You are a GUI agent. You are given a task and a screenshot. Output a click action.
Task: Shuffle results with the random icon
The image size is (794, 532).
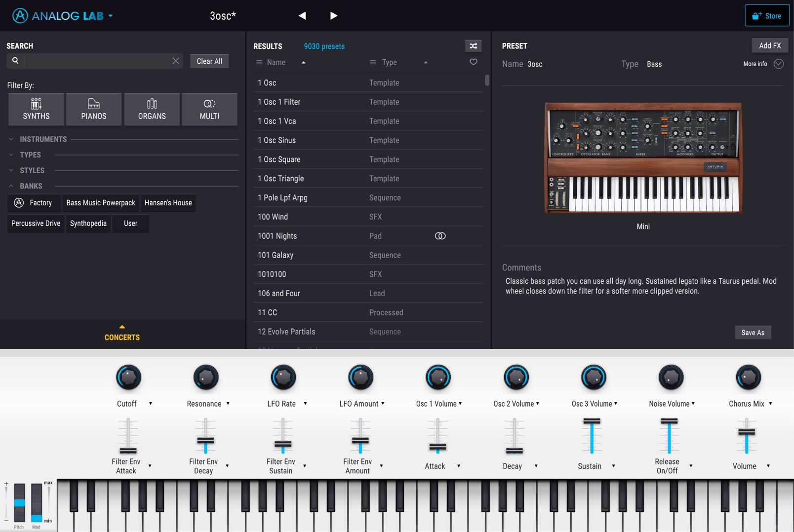[x=473, y=46]
